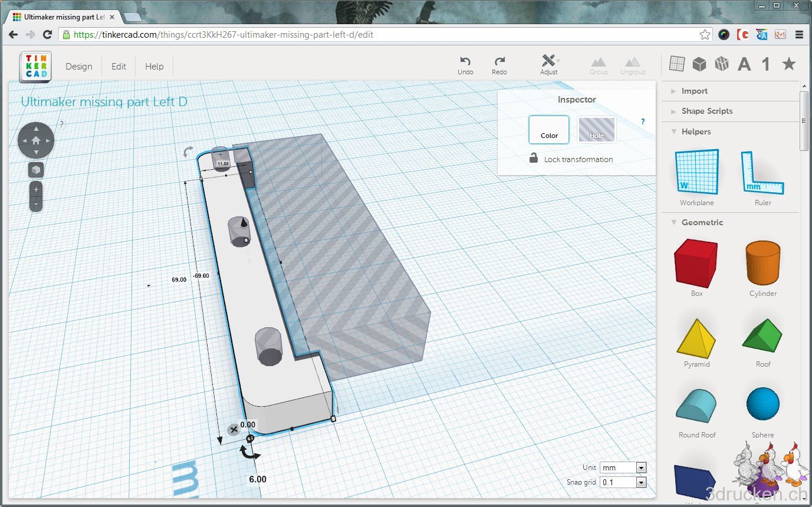Click the navigation help question mark

click(61, 124)
